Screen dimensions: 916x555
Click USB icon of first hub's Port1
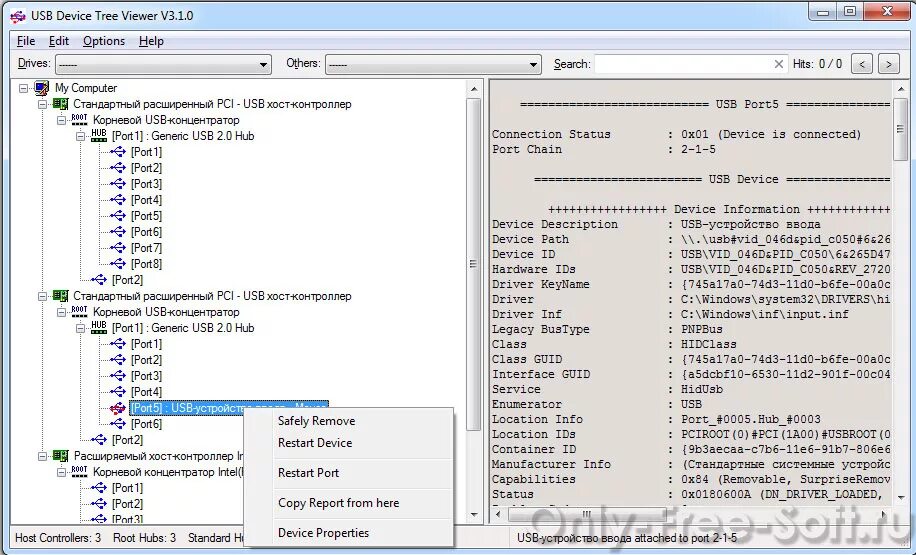[118, 152]
